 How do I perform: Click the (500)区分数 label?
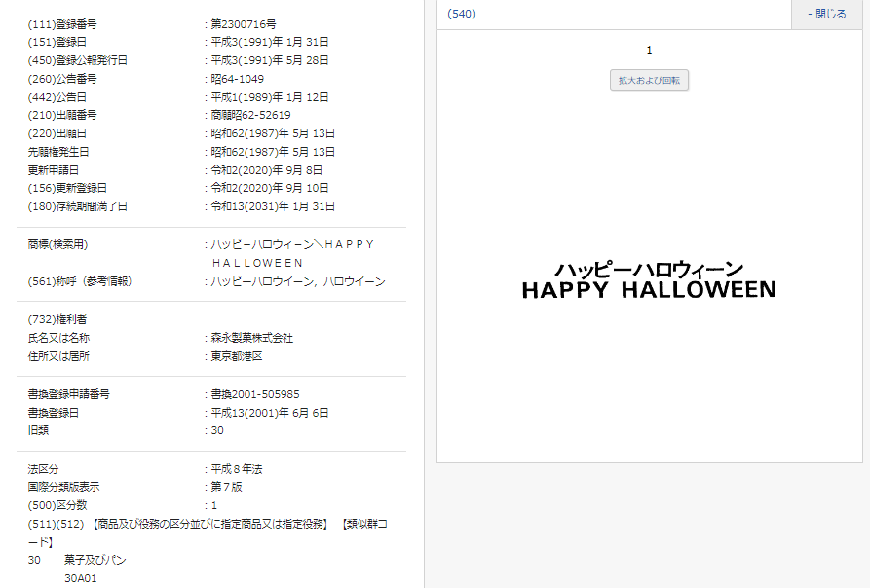(x=57, y=505)
